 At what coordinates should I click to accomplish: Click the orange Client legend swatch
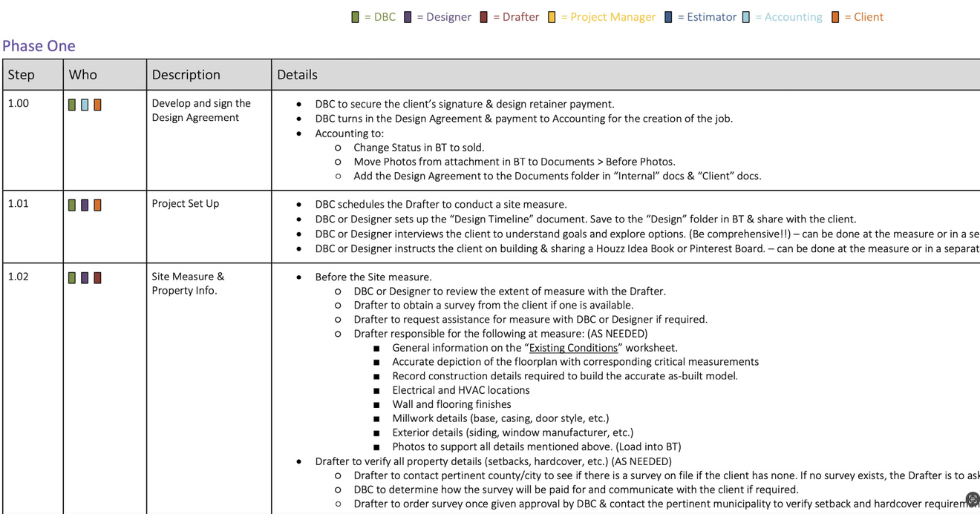click(x=835, y=17)
